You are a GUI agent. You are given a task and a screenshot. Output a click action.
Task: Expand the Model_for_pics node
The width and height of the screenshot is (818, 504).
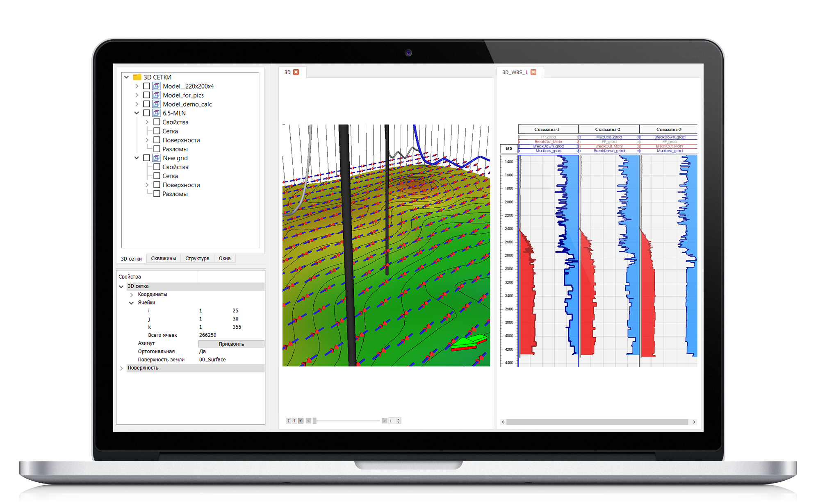tap(137, 95)
